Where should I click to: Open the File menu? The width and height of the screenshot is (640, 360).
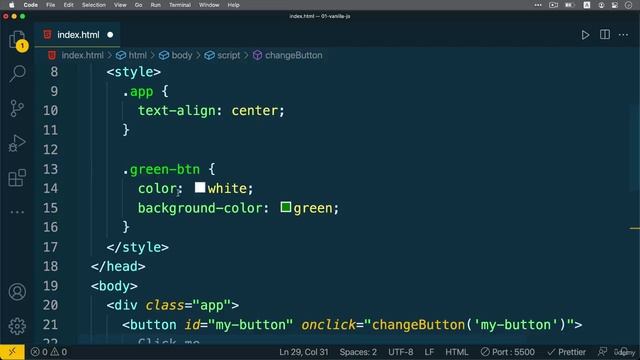click(x=51, y=5)
